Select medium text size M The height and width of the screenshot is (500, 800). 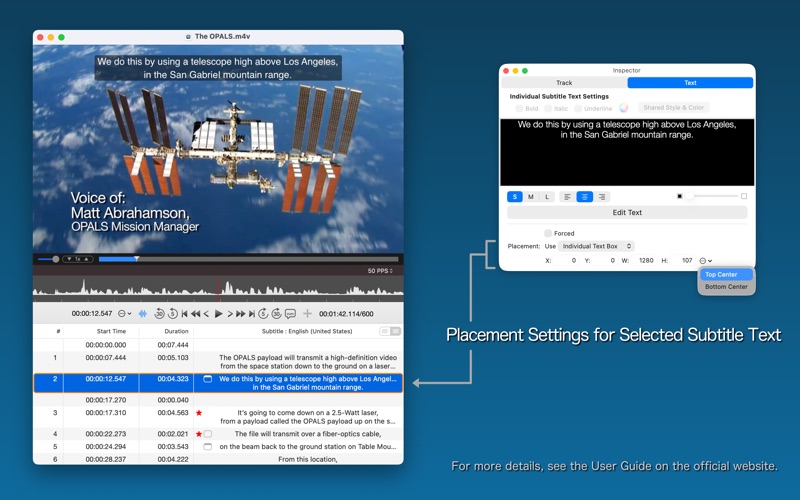[531, 197]
